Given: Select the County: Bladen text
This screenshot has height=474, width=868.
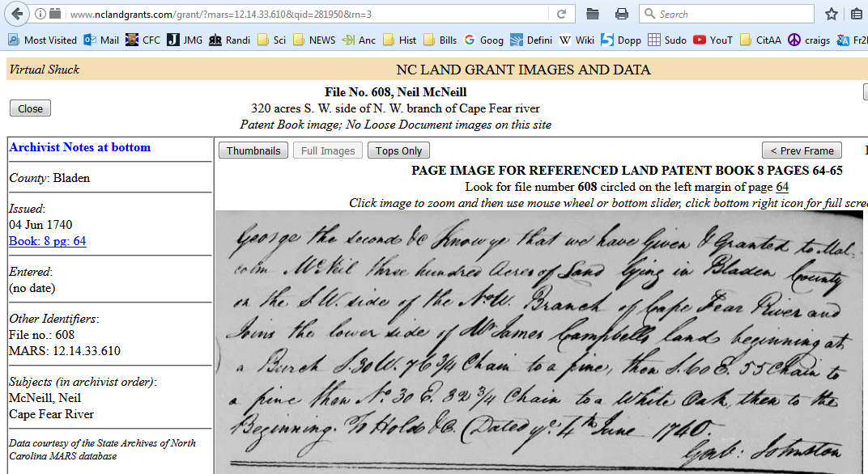Looking at the screenshot, I should point(49,177).
